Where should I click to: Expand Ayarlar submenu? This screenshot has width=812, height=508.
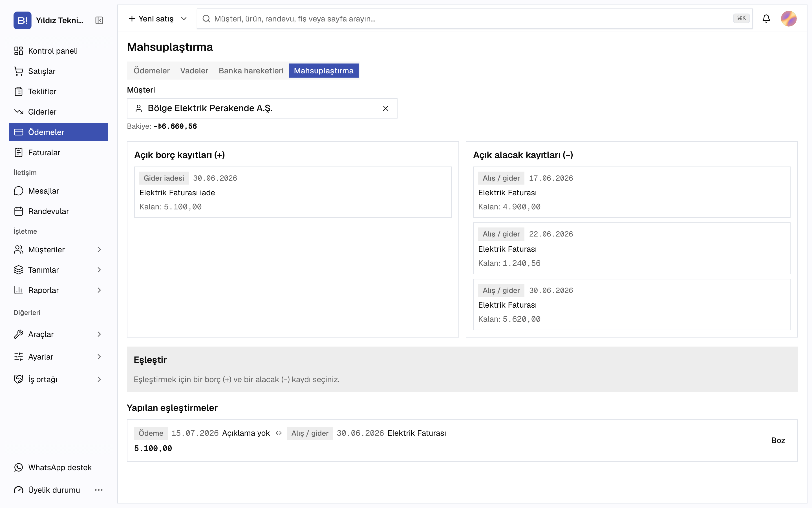pyautogui.click(x=99, y=357)
